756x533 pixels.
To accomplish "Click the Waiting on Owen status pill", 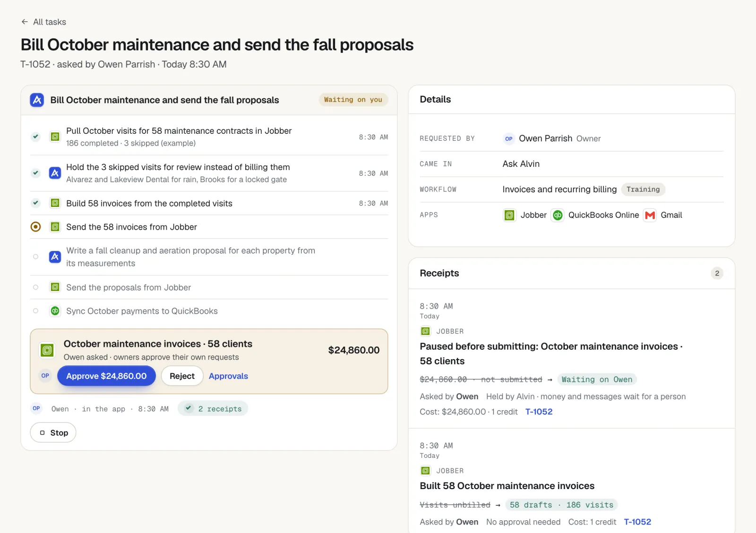I will (x=597, y=379).
